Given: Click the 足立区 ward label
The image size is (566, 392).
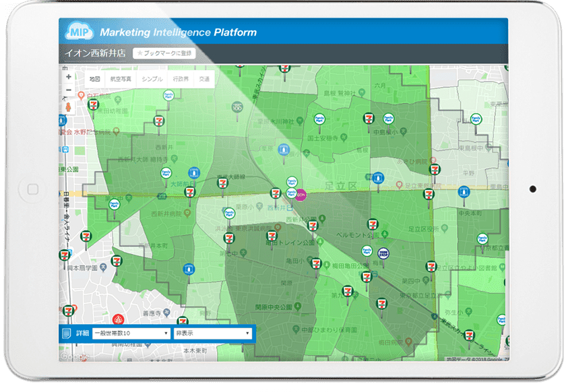Looking at the screenshot, I should tap(341, 187).
